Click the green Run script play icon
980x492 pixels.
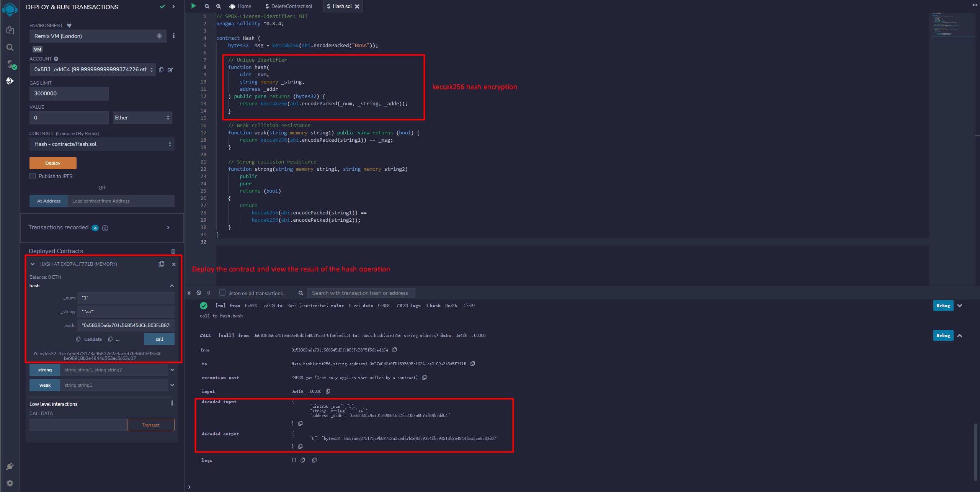pos(193,6)
